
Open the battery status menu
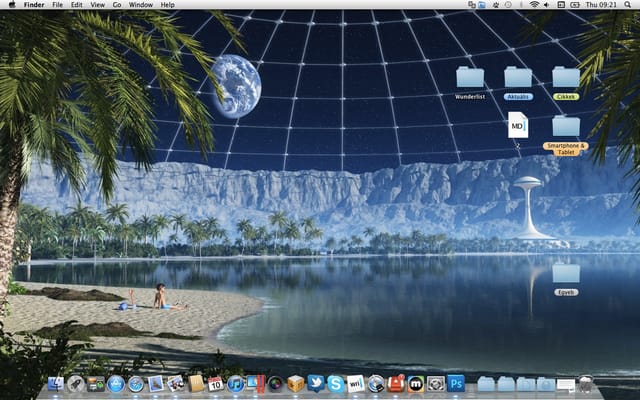(575, 4)
